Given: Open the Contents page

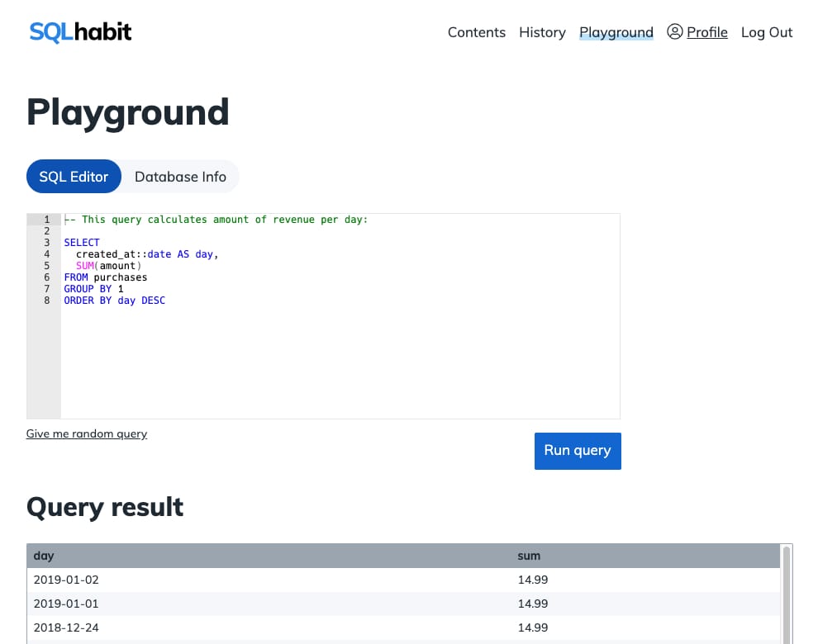Looking at the screenshot, I should point(476,32).
